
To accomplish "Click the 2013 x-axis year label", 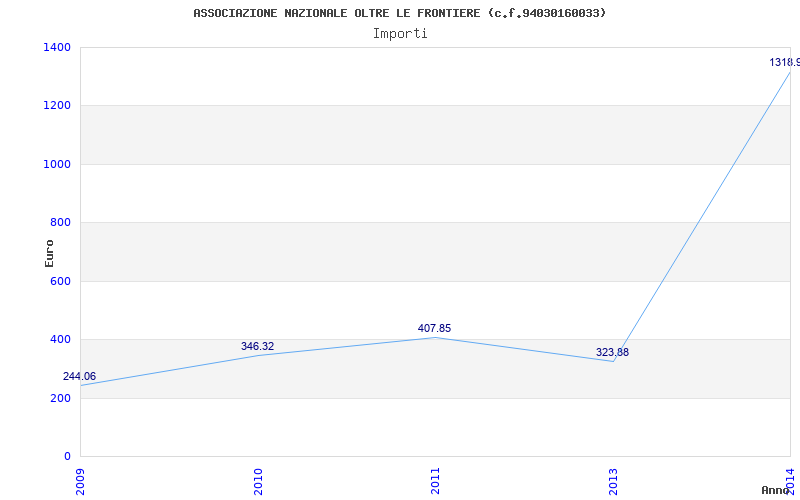I will (613, 481).
